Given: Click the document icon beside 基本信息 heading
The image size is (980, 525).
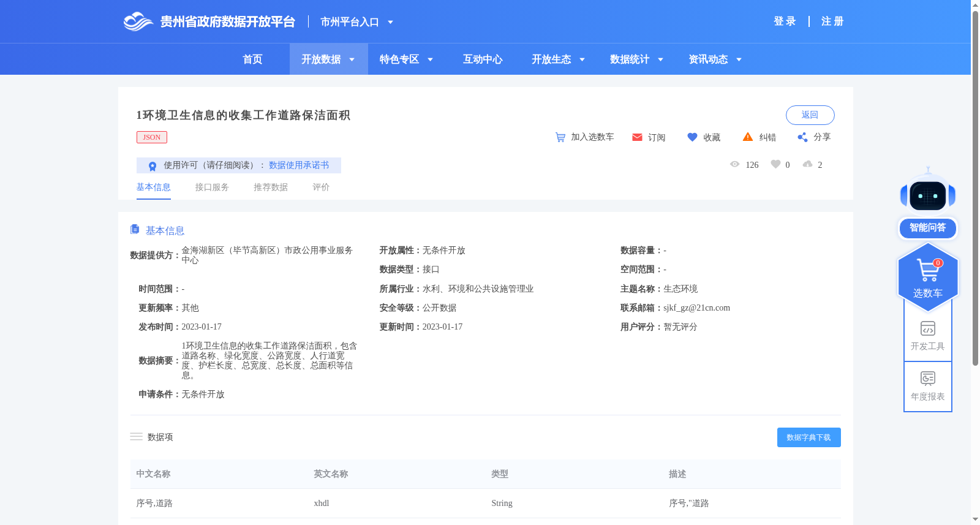Looking at the screenshot, I should click(x=135, y=229).
